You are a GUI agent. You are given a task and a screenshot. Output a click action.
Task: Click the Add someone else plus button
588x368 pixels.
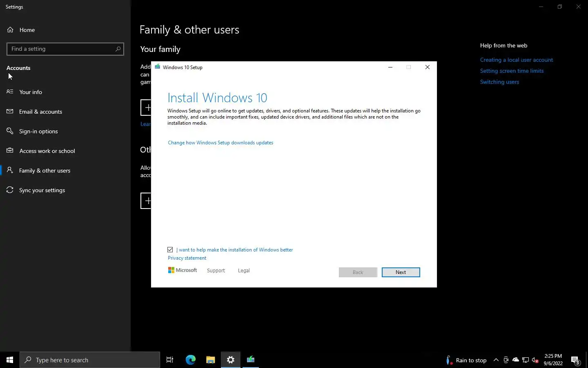(x=146, y=201)
